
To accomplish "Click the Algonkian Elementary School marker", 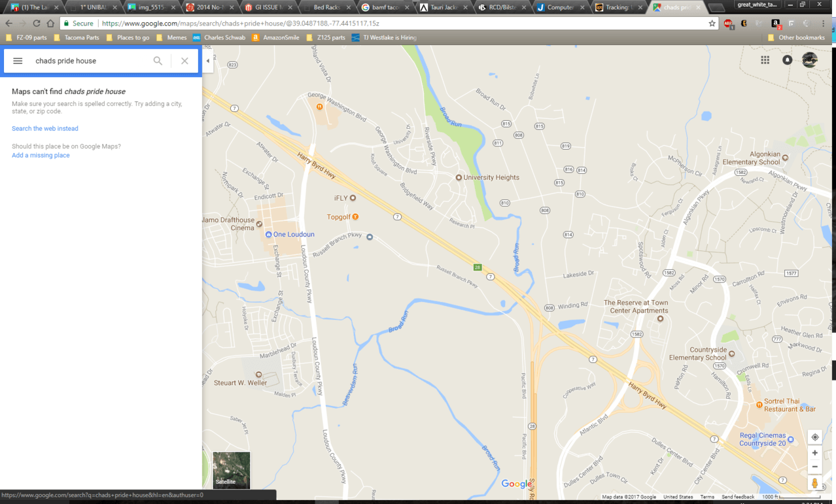I will tap(785, 158).
